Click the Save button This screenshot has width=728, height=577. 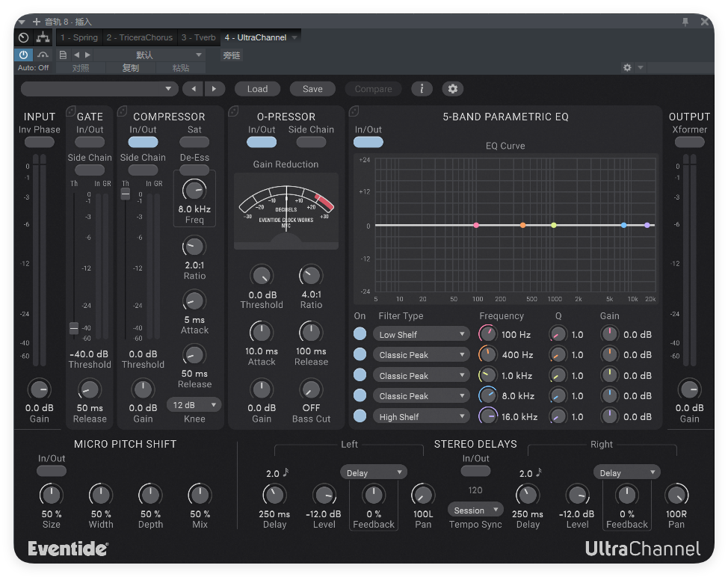coord(312,89)
